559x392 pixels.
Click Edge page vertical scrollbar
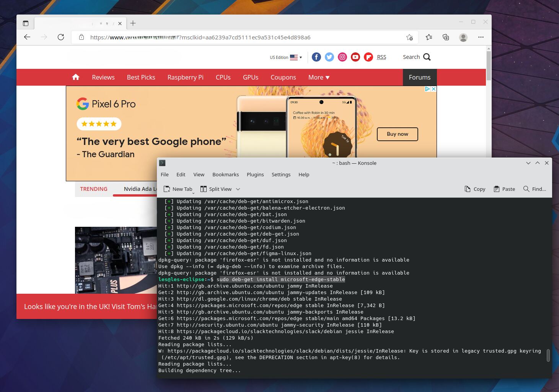pos(489,65)
